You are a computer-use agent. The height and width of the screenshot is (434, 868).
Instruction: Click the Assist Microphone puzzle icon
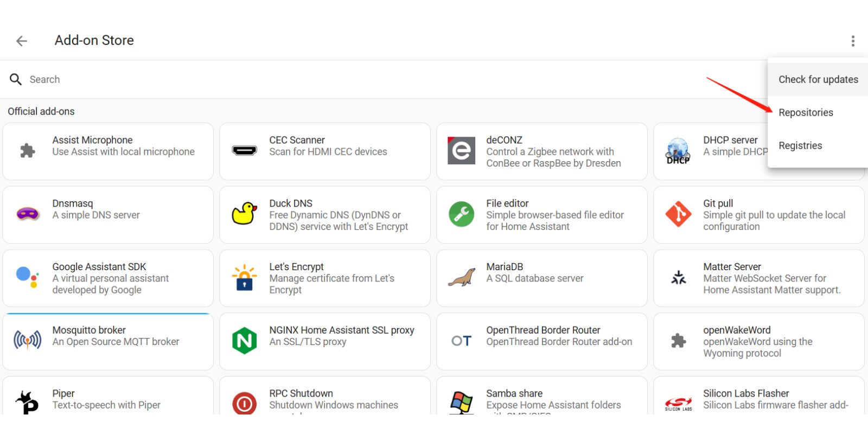point(28,151)
